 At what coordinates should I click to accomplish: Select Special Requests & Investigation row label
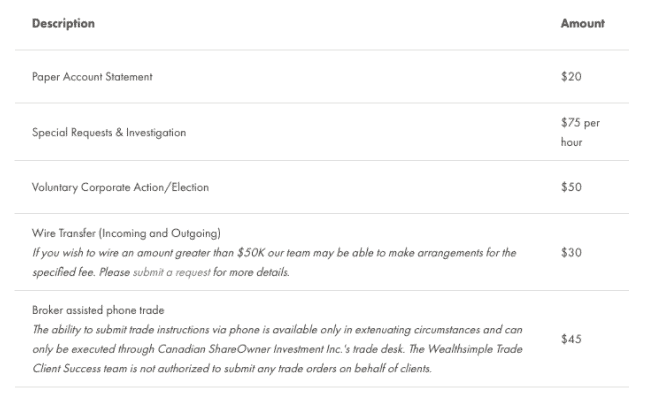click(x=109, y=132)
